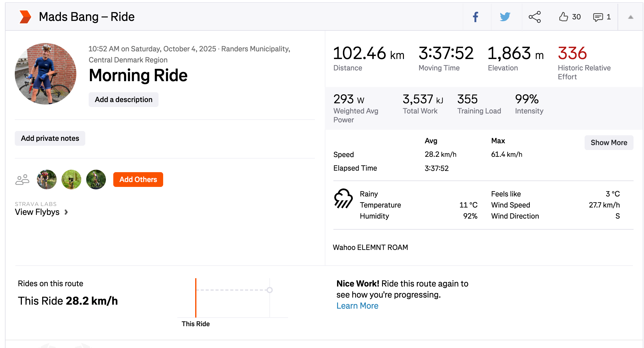Click the circle point on route chart
This screenshot has height=348, width=644.
(270, 290)
